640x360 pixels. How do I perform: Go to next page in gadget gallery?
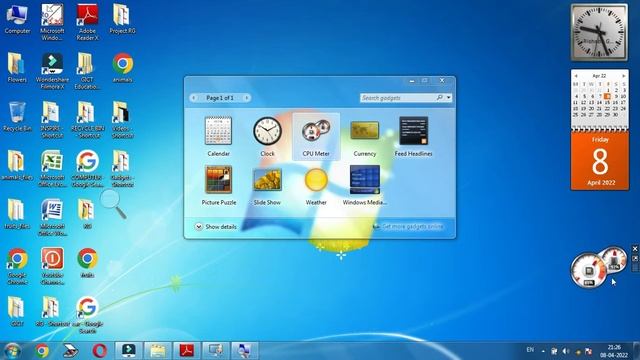click(247, 98)
